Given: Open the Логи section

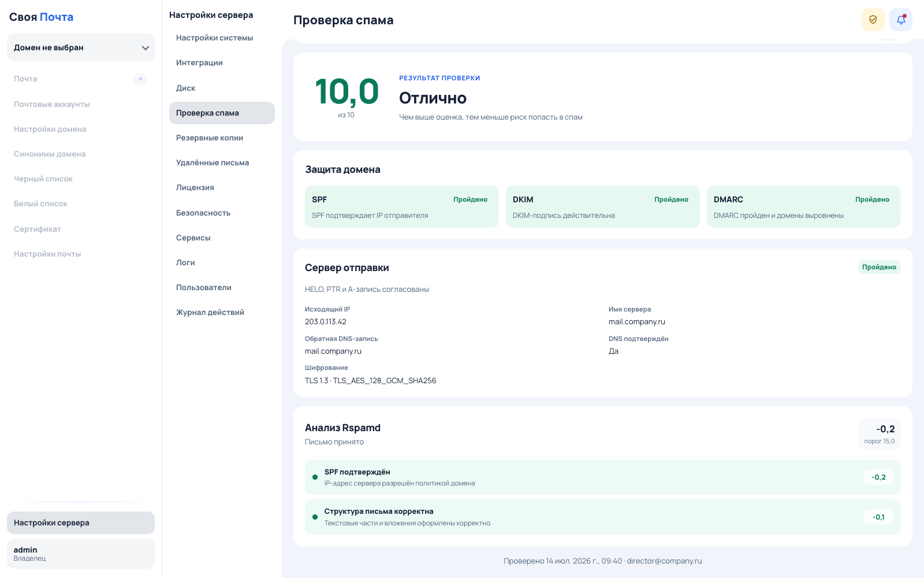Looking at the screenshot, I should (x=222, y=262).
